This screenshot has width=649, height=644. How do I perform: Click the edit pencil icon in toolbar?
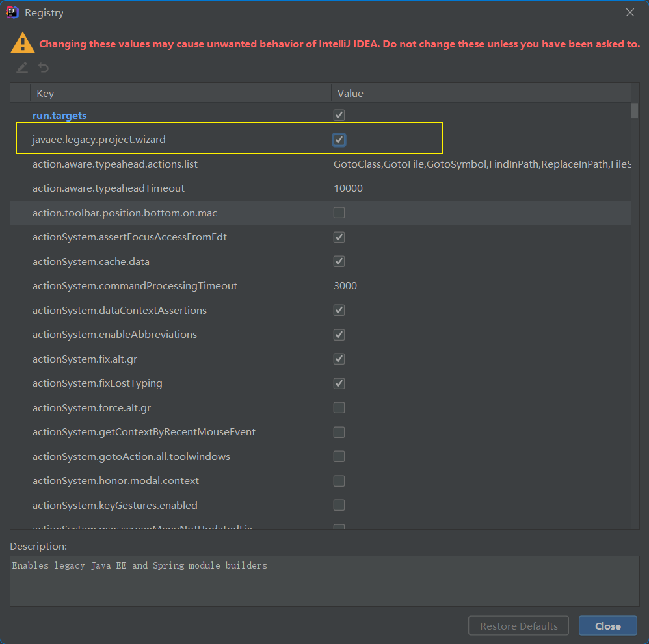(22, 68)
